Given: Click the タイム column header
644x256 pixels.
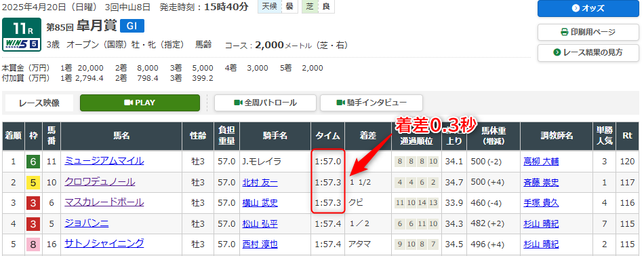Looking at the screenshot, I should 327,136.
